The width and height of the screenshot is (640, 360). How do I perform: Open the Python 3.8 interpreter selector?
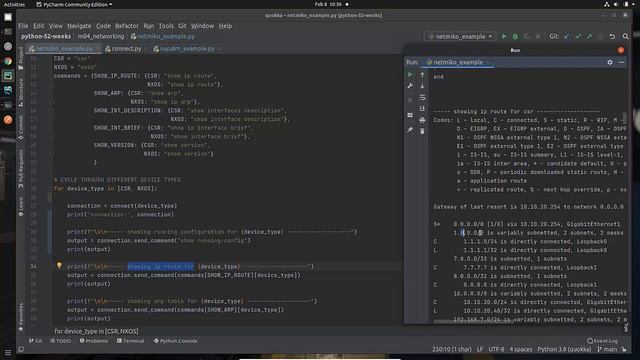[x=564, y=349]
